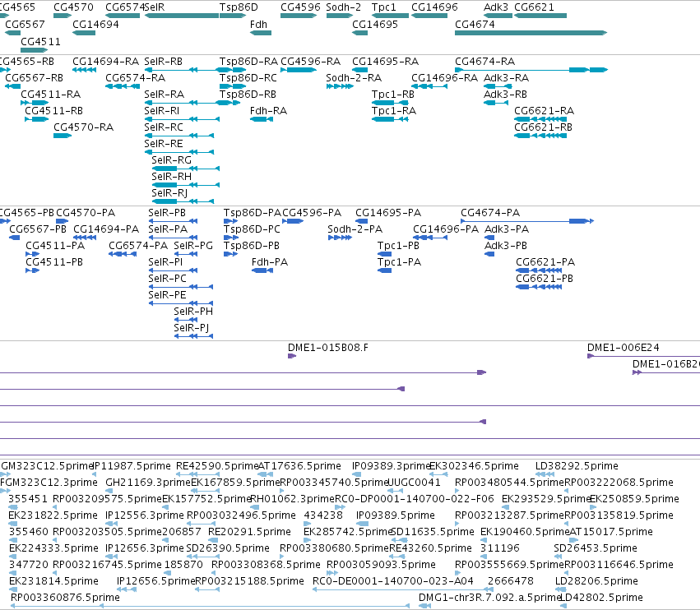The height and width of the screenshot is (610, 700).
Task: Select transcript Adk3-RB label
Action: tap(505, 95)
